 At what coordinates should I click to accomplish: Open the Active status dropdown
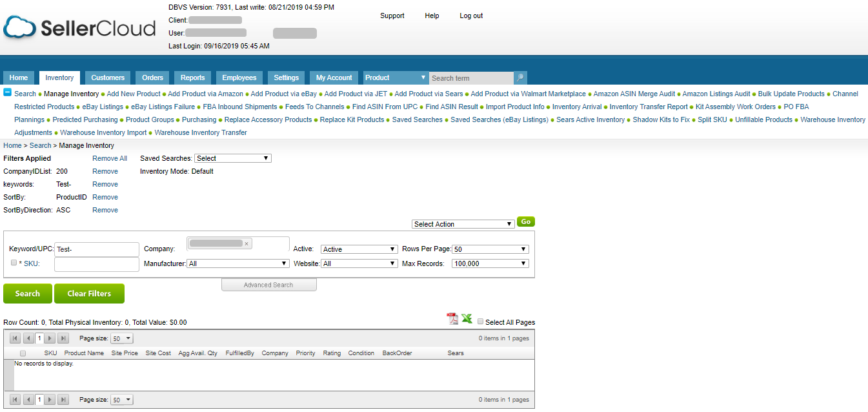click(x=359, y=249)
